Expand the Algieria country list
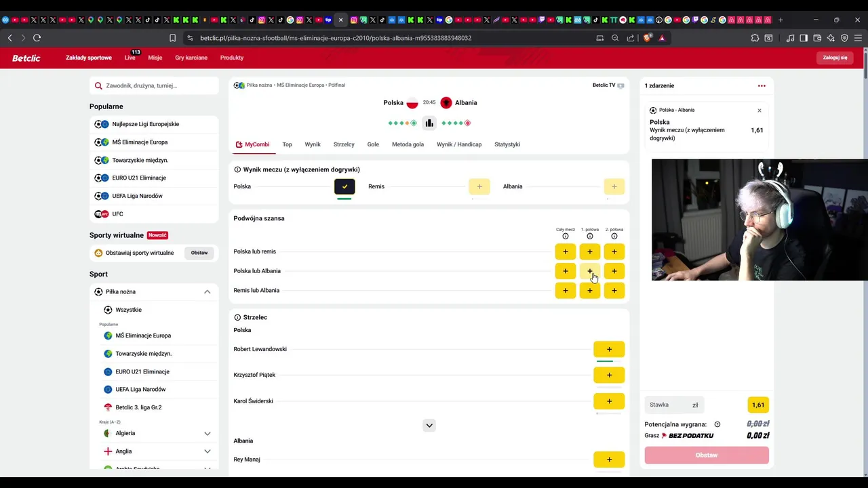 point(208,434)
